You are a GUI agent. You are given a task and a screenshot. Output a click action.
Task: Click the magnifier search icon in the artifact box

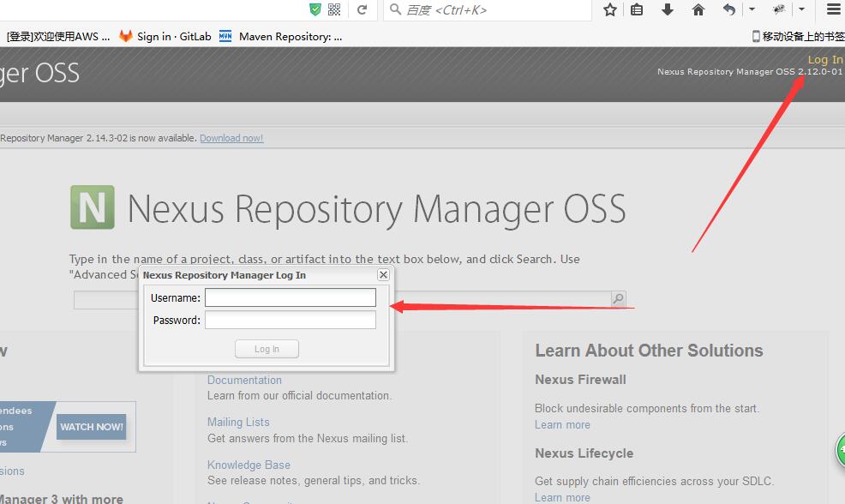tap(618, 298)
